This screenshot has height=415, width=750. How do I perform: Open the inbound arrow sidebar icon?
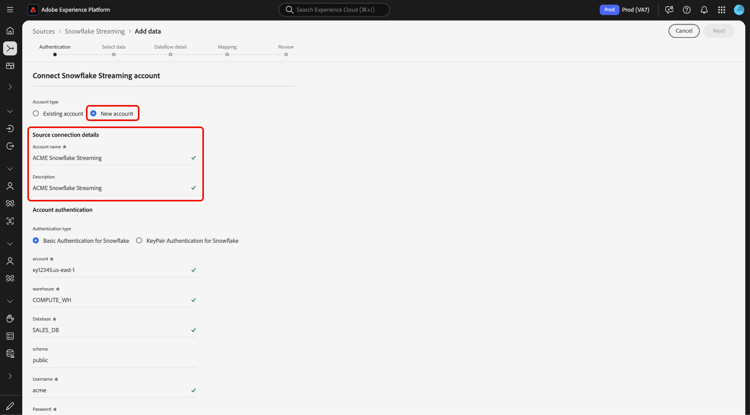pos(10,129)
